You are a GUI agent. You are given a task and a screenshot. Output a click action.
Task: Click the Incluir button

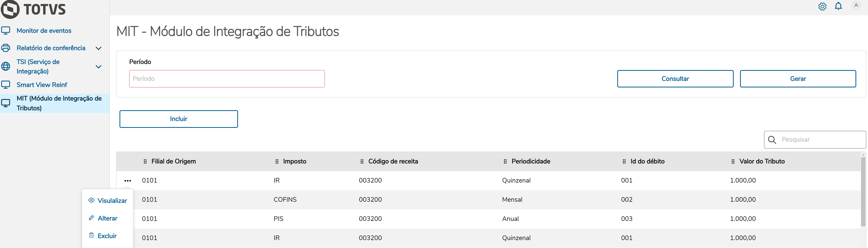179,119
